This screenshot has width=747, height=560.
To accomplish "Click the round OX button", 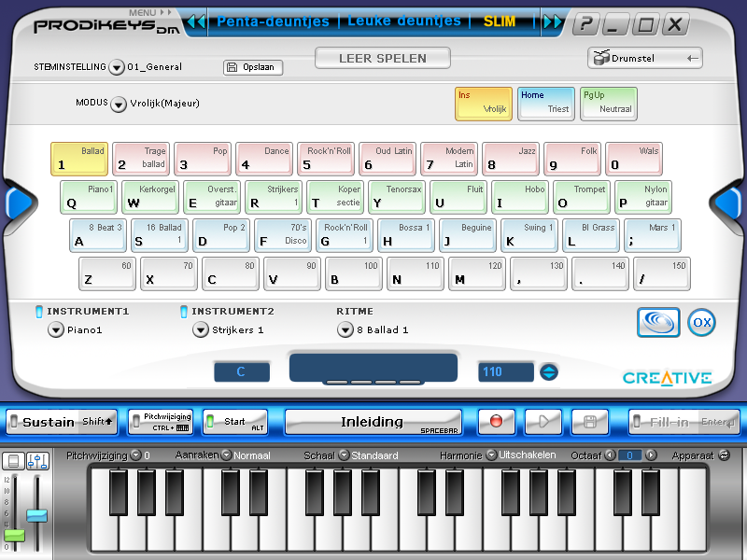I will [702, 322].
